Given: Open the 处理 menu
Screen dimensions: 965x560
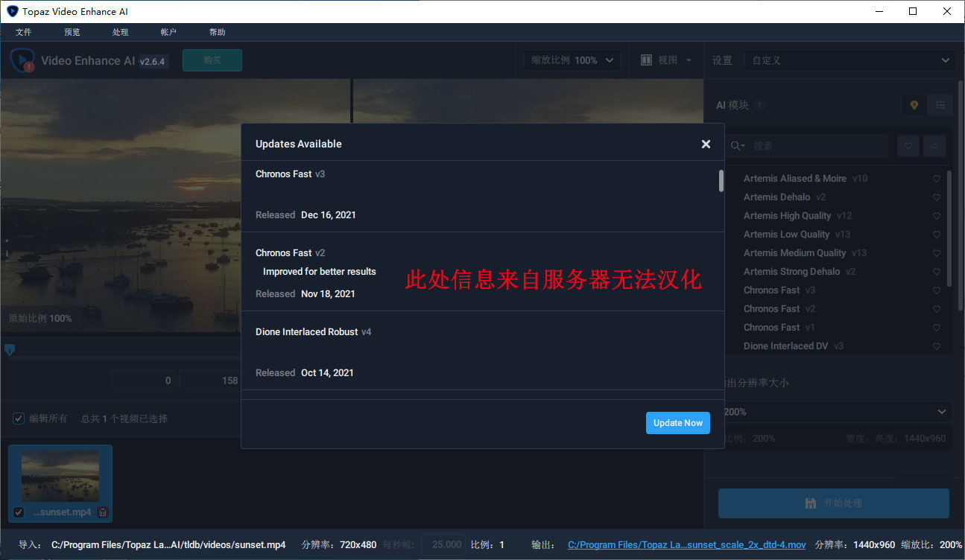Looking at the screenshot, I should point(120,32).
